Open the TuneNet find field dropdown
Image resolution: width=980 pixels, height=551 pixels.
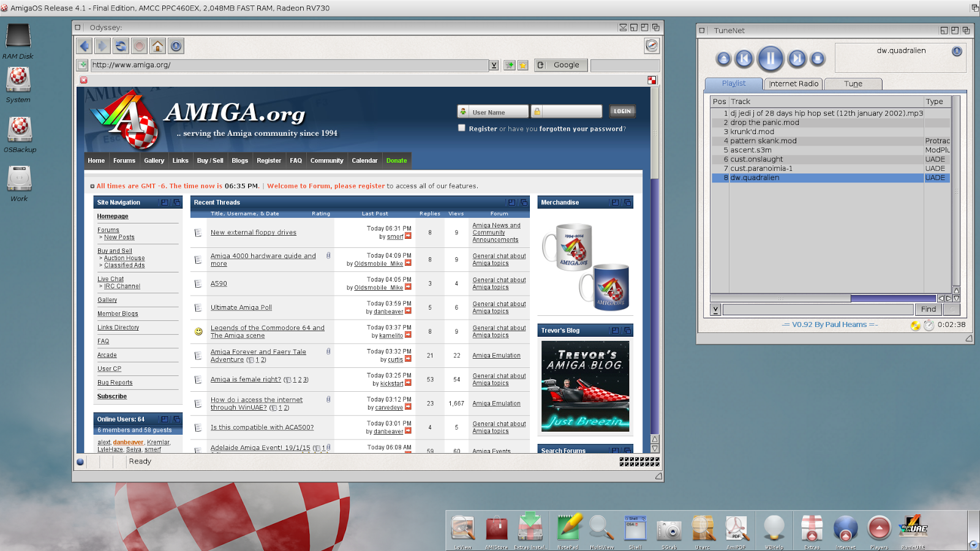(715, 310)
